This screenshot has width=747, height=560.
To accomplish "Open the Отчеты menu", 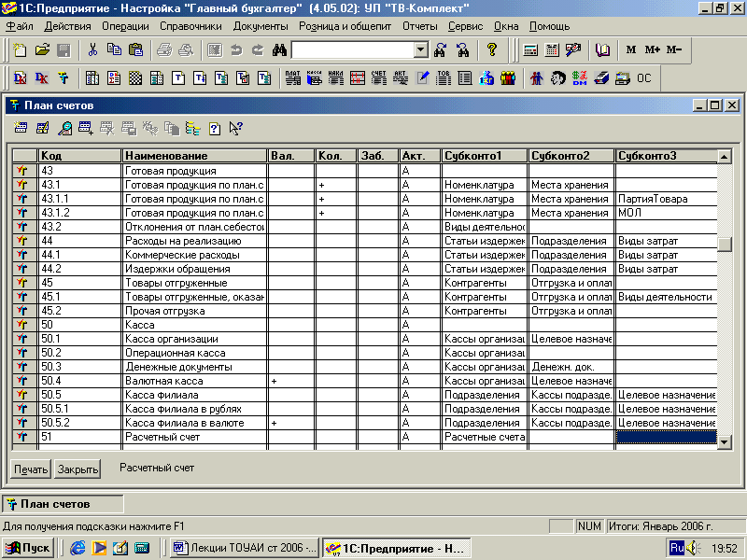I will [x=419, y=27].
